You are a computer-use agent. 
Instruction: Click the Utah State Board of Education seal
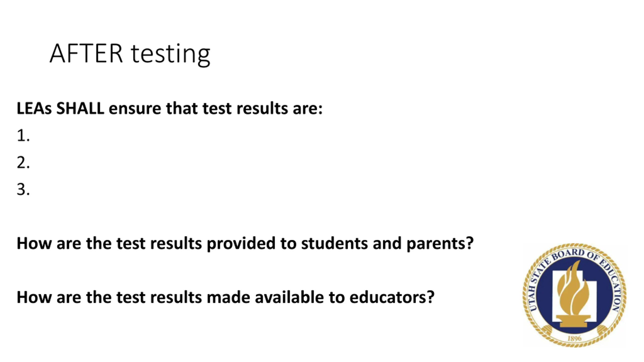pos(574,295)
